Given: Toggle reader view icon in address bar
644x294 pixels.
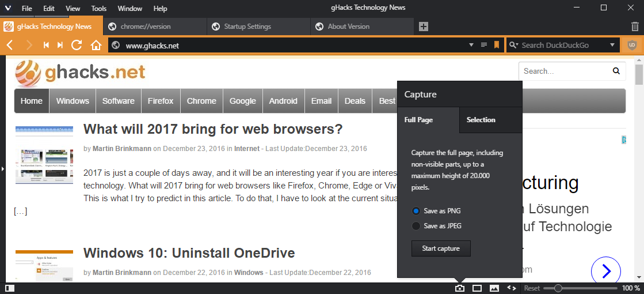Looking at the screenshot, I should click(484, 45).
